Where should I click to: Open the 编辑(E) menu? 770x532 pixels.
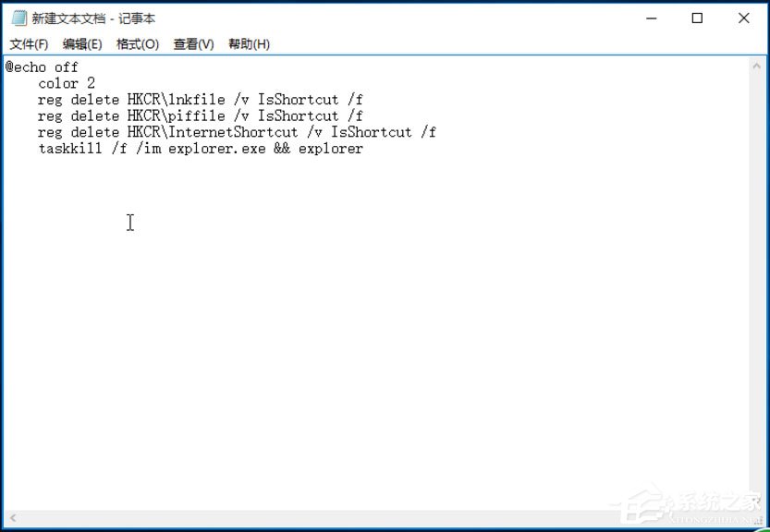(x=79, y=43)
